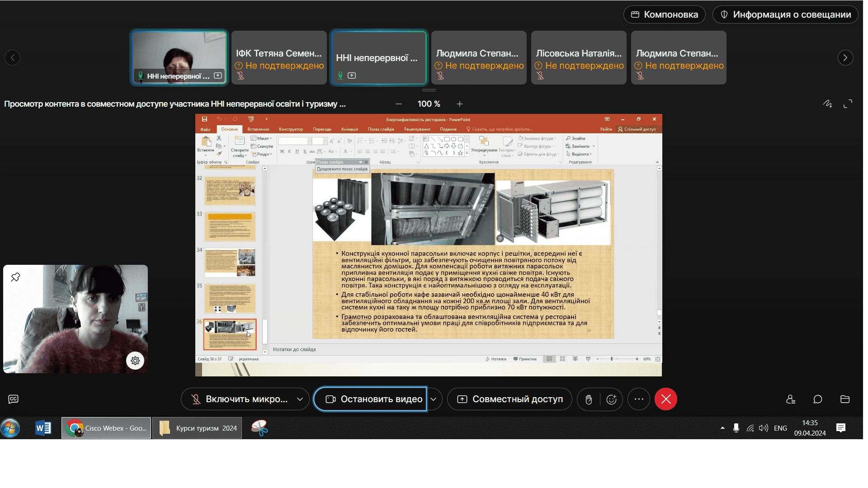Toggle bold (Ж) formatting

(x=282, y=151)
